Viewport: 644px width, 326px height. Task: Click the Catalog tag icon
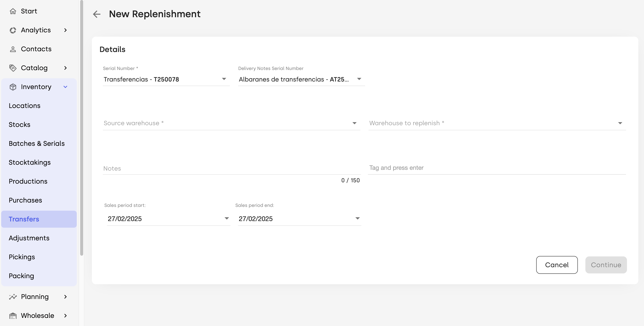tap(13, 68)
